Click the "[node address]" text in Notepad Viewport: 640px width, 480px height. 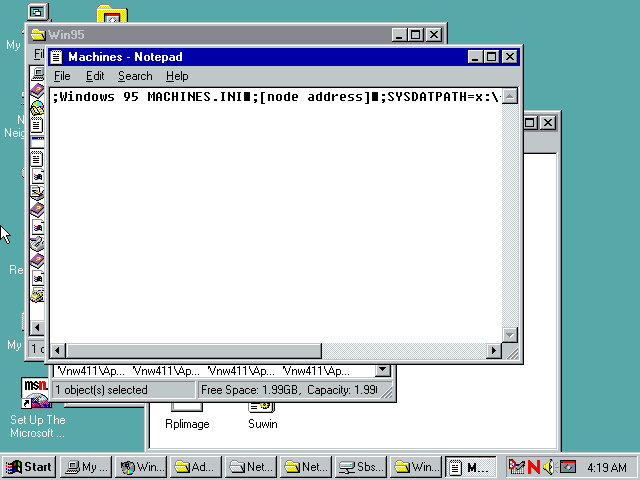coord(314,97)
